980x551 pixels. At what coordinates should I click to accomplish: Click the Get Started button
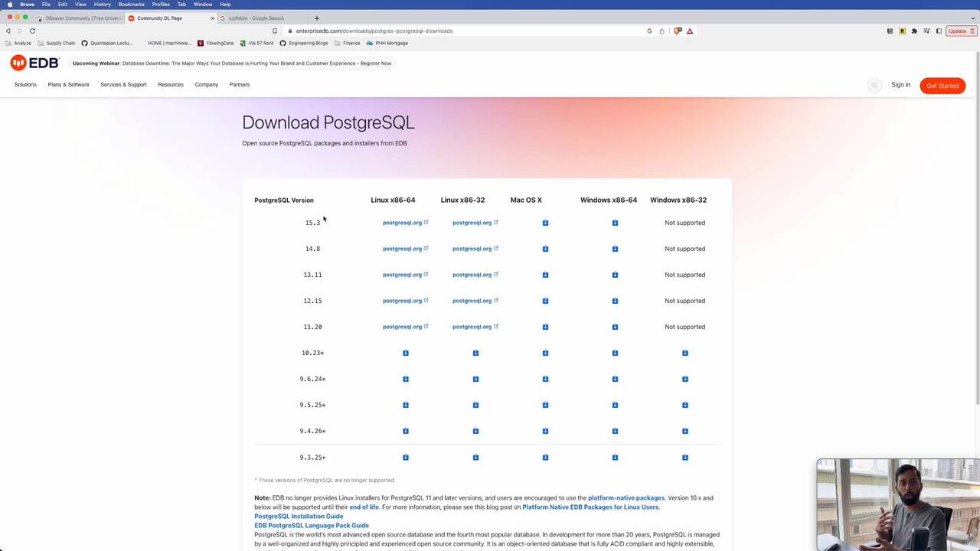click(x=942, y=86)
